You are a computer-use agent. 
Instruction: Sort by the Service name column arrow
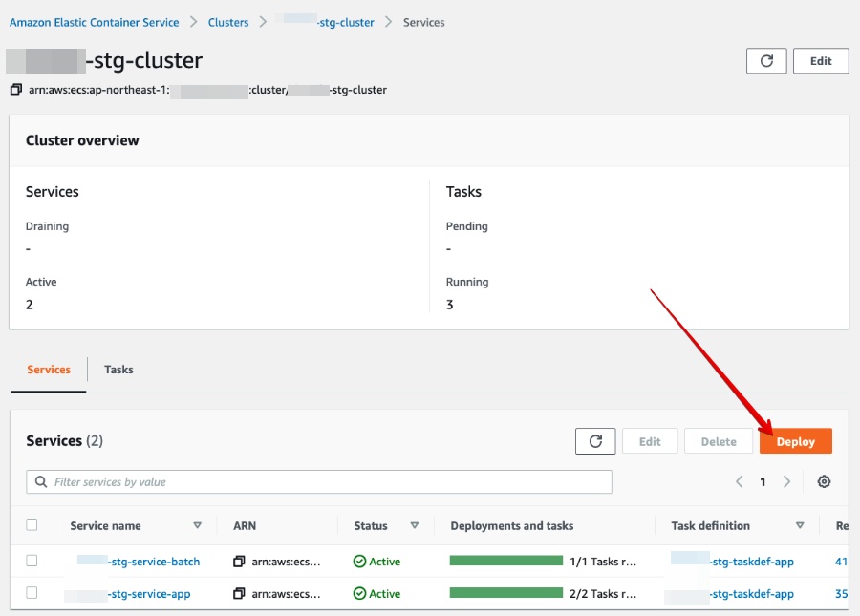(x=198, y=525)
